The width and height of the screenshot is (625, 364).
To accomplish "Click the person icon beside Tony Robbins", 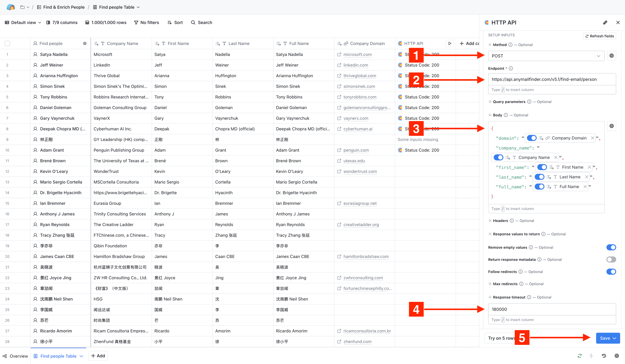I will click(35, 97).
